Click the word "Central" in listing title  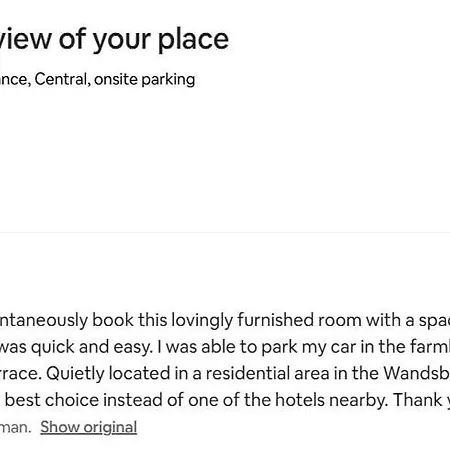[x=62, y=79]
